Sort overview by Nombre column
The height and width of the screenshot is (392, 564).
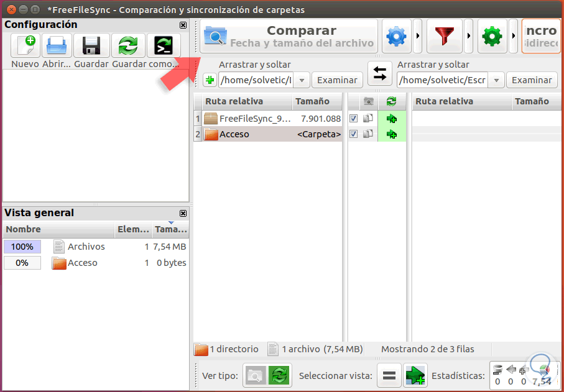pos(59,229)
